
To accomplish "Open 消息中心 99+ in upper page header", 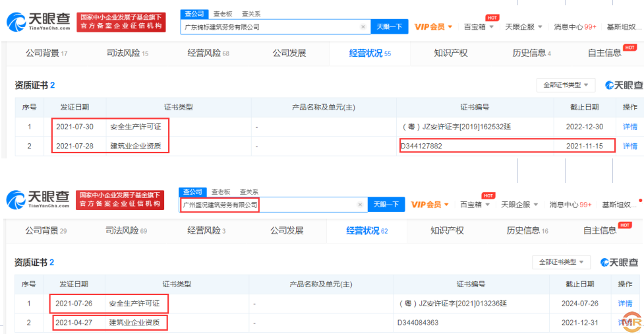I will tap(575, 27).
